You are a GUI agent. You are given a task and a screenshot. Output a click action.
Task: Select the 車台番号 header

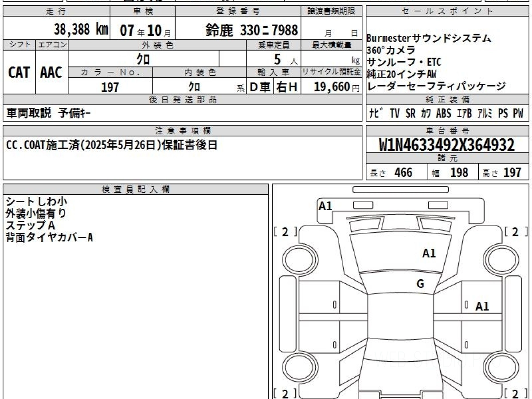coord(447,131)
